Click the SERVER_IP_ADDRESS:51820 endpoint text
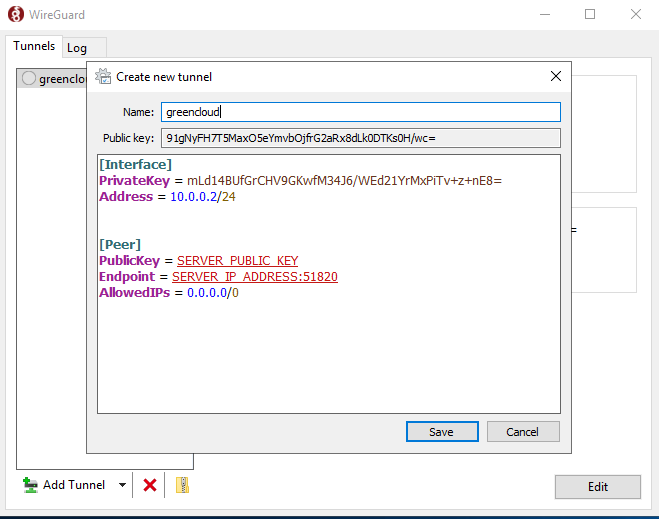The width and height of the screenshot is (659, 519). (255, 277)
